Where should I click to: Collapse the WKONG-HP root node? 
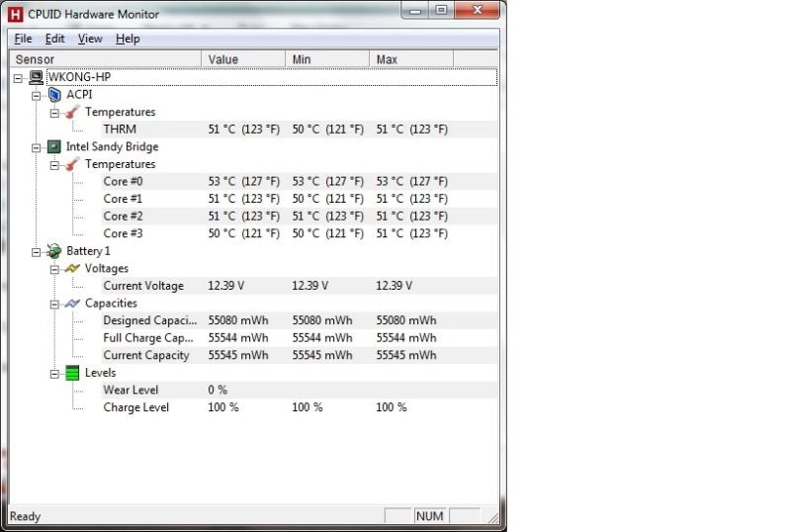[x=19, y=77]
